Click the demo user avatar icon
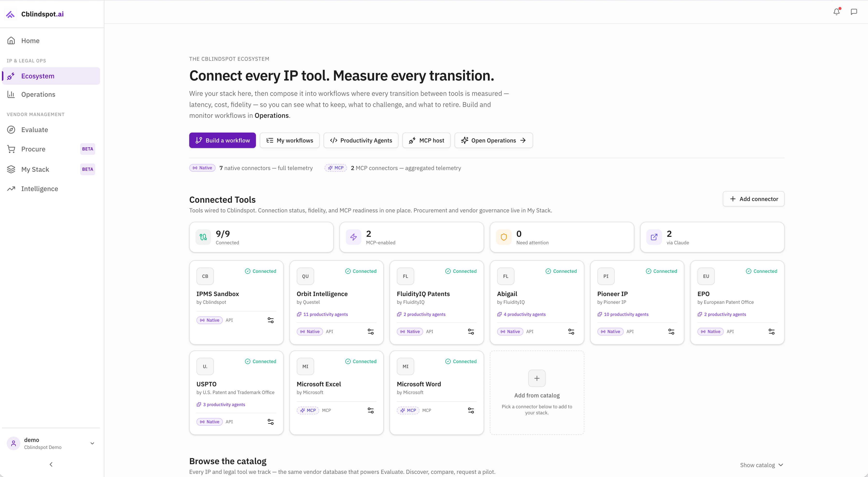 [14, 443]
